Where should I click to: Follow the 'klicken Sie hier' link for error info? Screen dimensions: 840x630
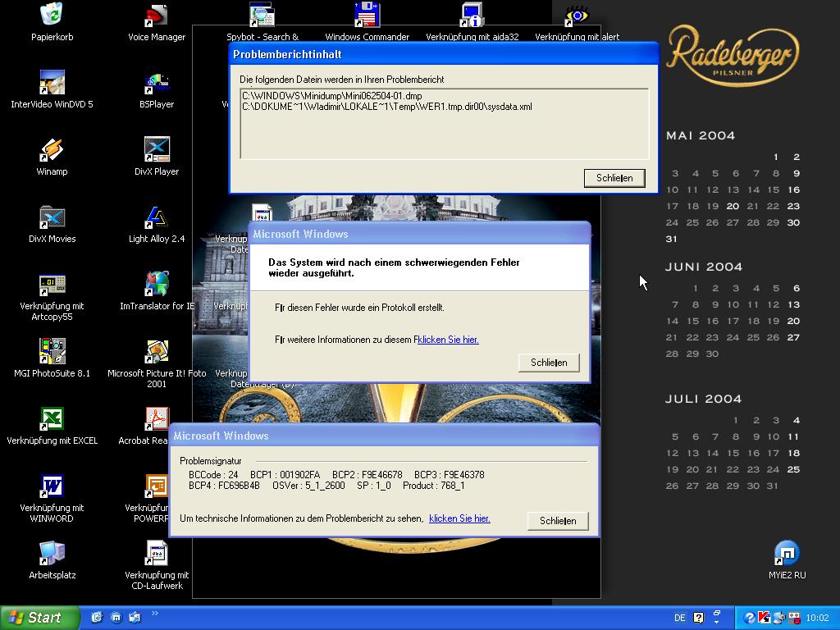[x=448, y=340]
